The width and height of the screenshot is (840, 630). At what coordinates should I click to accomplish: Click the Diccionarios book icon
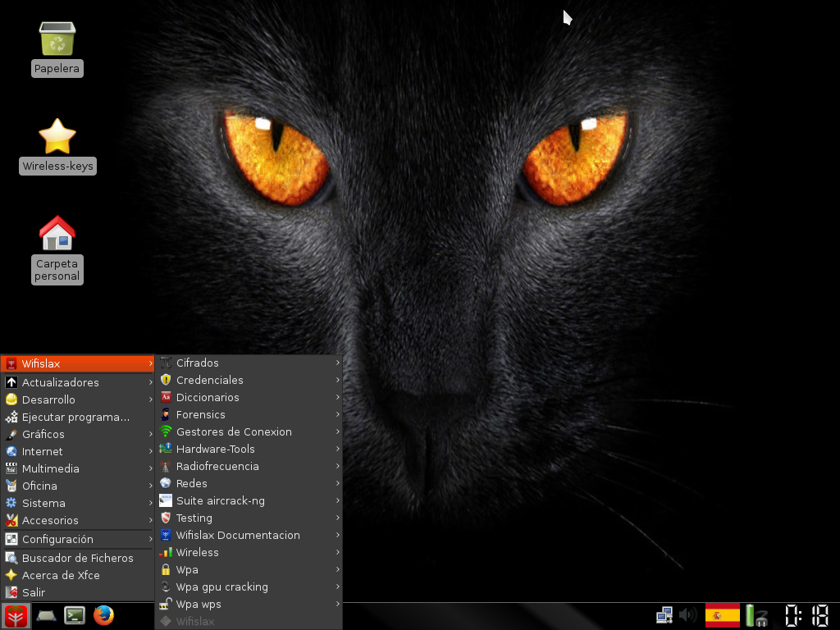[x=166, y=398]
